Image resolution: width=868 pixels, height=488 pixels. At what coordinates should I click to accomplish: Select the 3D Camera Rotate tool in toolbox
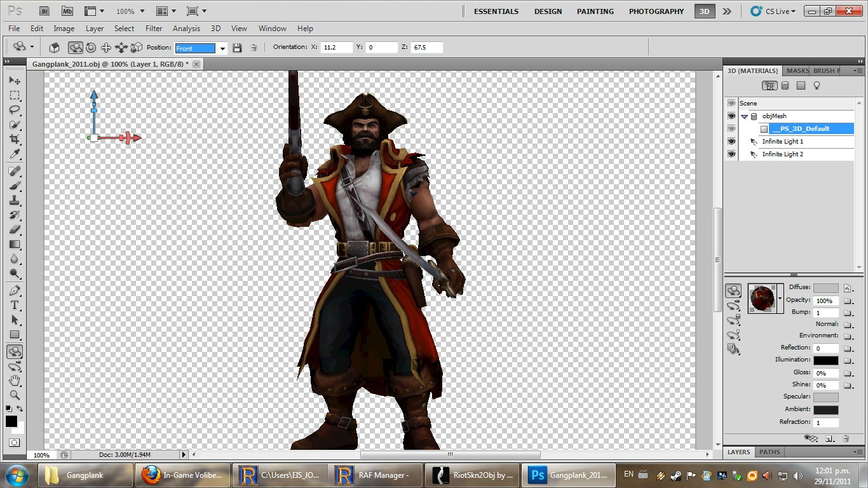(15, 367)
